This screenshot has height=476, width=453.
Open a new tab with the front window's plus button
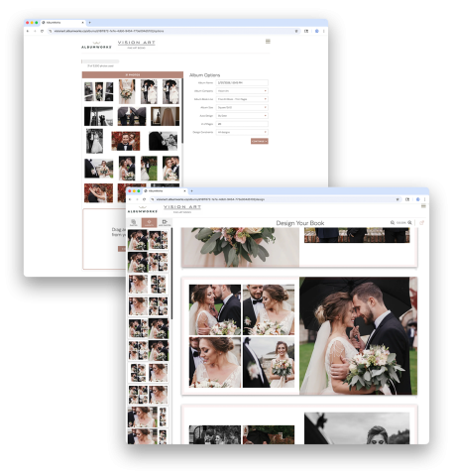click(x=191, y=191)
